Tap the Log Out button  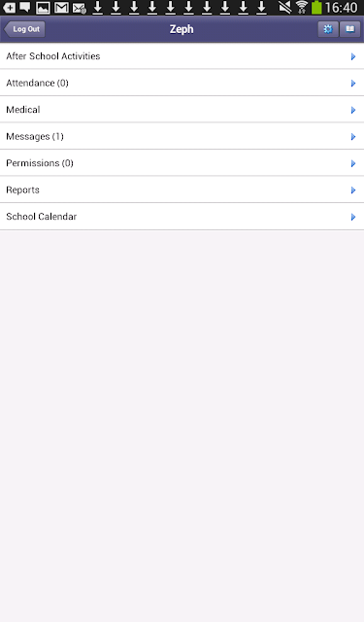[24, 29]
